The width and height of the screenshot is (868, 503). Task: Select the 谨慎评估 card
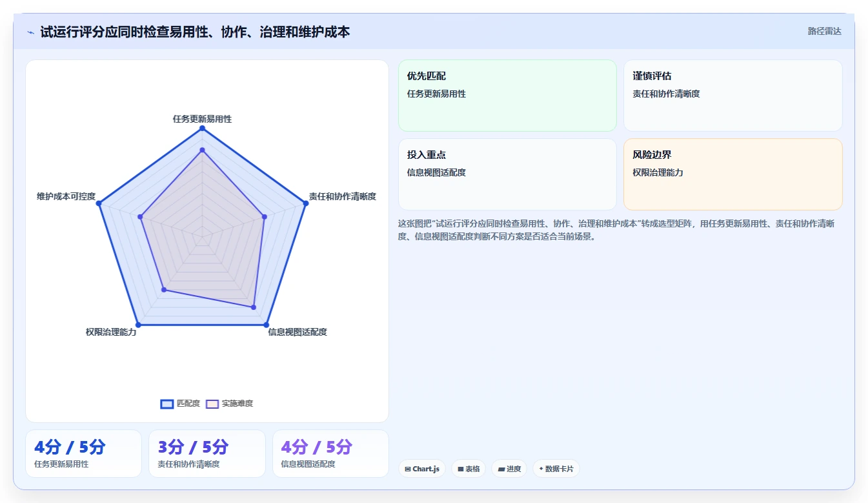pyautogui.click(x=733, y=96)
